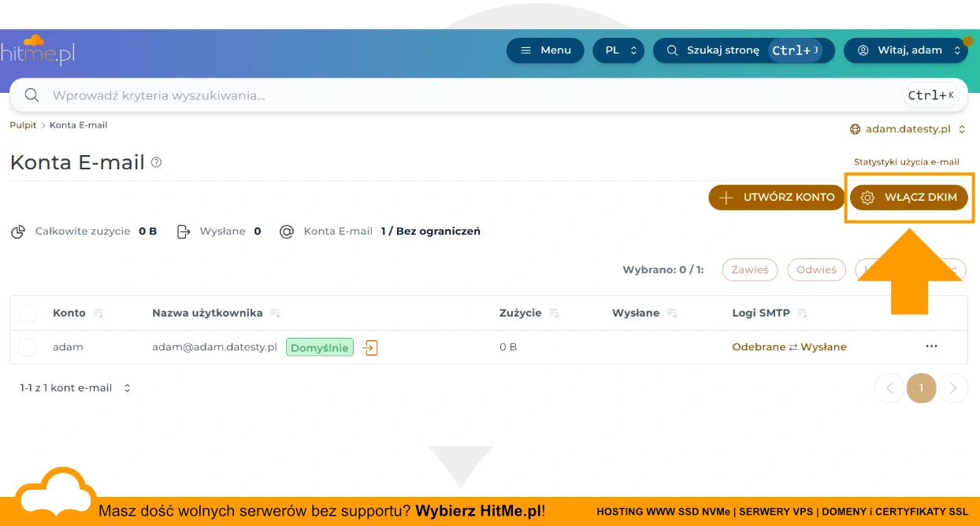
Task: Click adam@adam.datesty.pl username text
Action: [x=214, y=347]
